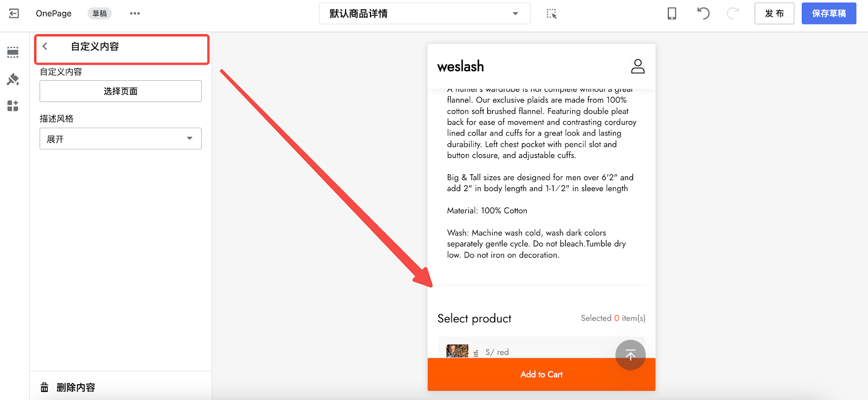Click the orange Add to Cart button
Screen dimensions: 868x400
[541, 374]
